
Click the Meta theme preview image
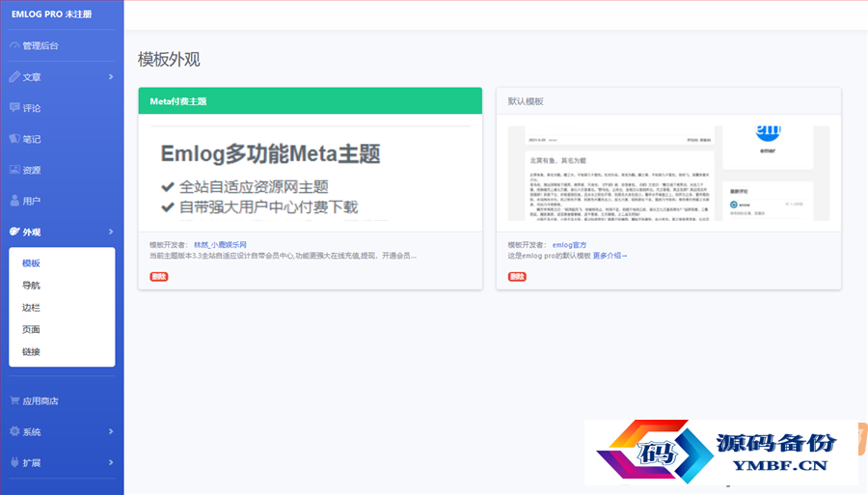coord(311,173)
